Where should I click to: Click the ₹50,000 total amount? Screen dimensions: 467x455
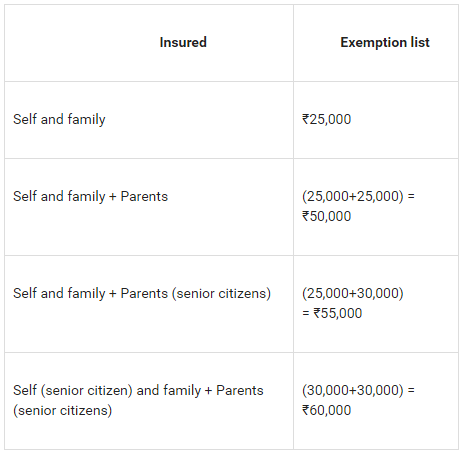click(x=326, y=216)
